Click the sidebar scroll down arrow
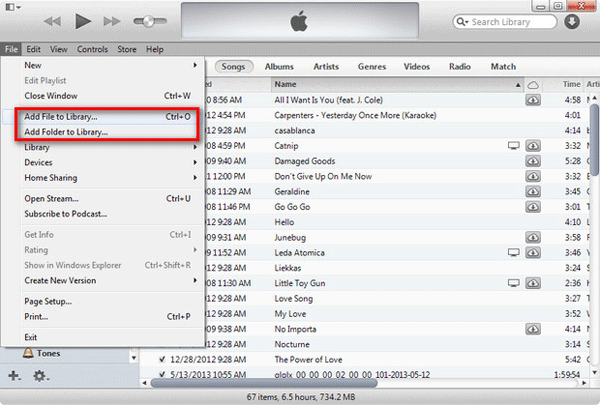600x405 pixels. [x=134, y=358]
